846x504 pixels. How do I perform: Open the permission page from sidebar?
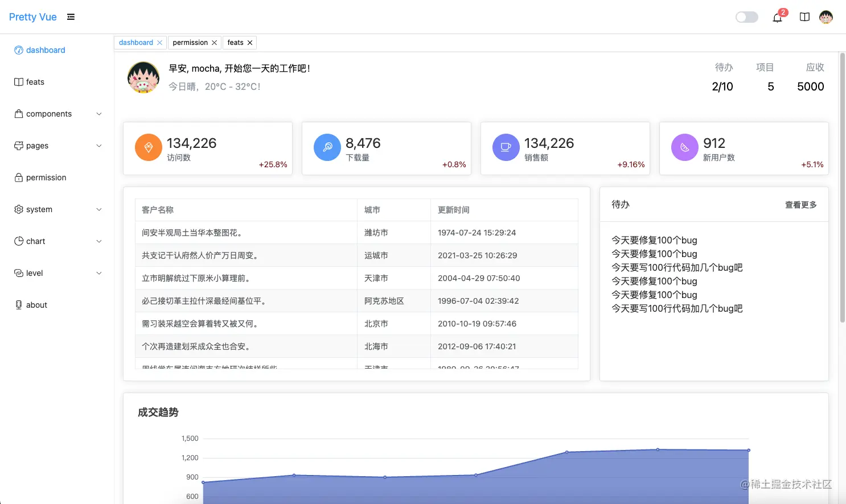(x=46, y=177)
